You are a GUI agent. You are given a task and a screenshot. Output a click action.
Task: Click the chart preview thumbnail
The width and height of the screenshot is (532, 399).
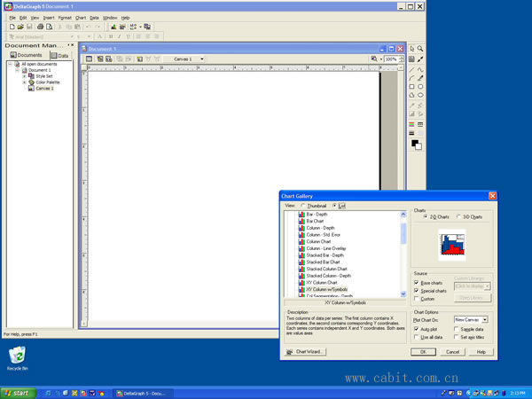[x=452, y=245]
